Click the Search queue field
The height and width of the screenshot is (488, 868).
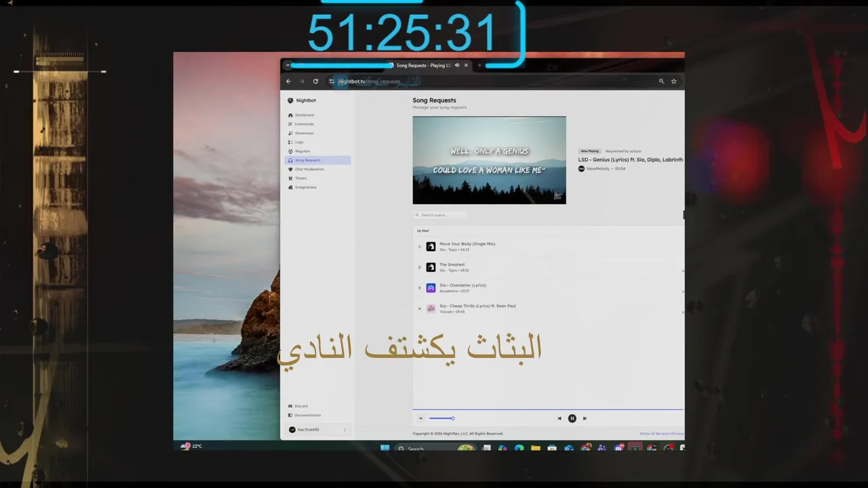coord(440,215)
